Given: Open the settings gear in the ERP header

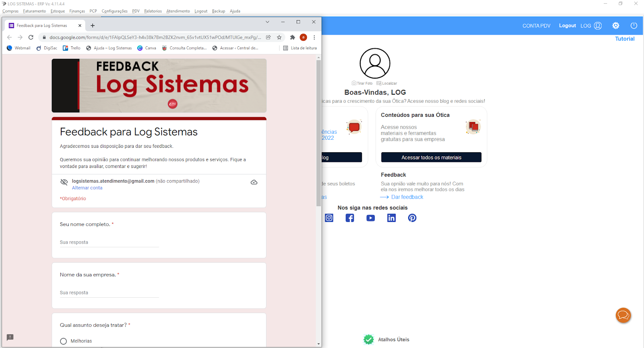Looking at the screenshot, I should point(616,25).
